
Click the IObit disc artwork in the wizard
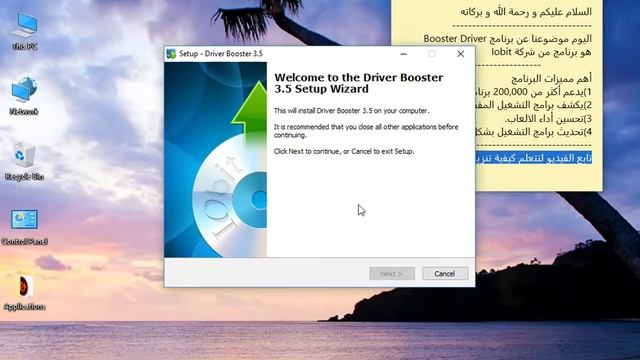pyautogui.click(x=216, y=160)
